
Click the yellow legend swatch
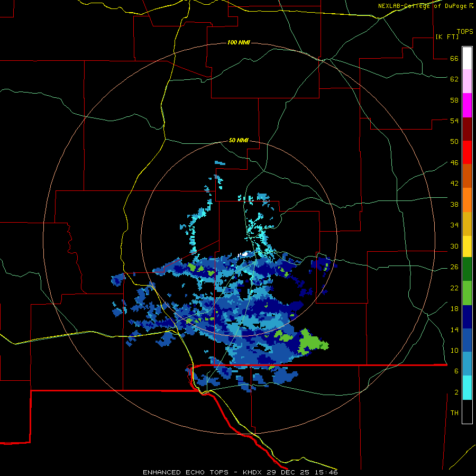tap(467, 246)
